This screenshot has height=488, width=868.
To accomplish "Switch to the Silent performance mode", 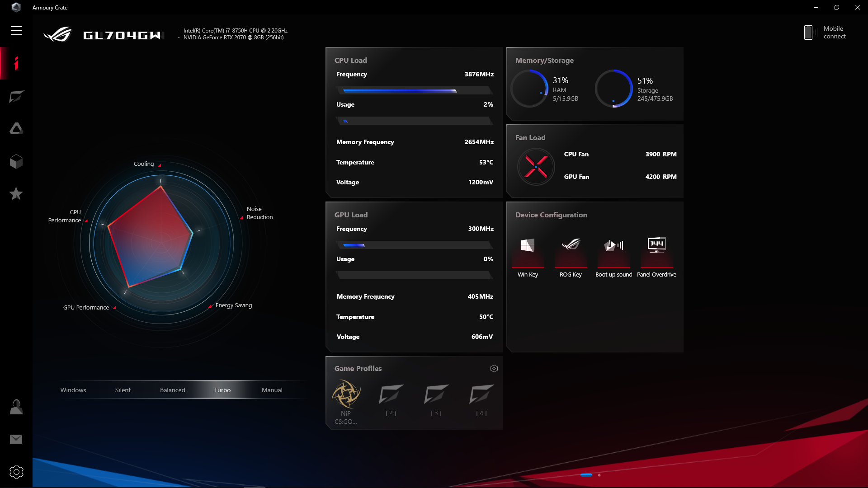I will tap(123, 390).
